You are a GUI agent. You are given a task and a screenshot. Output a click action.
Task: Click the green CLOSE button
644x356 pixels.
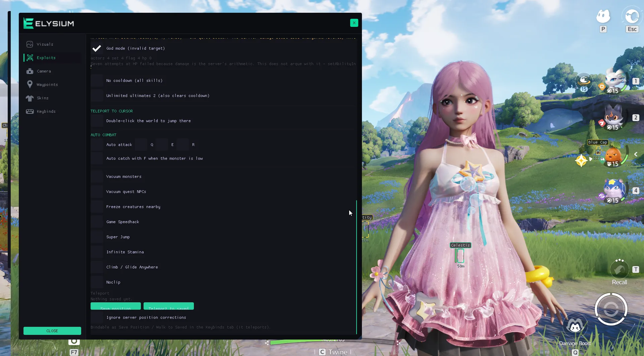(x=52, y=331)
